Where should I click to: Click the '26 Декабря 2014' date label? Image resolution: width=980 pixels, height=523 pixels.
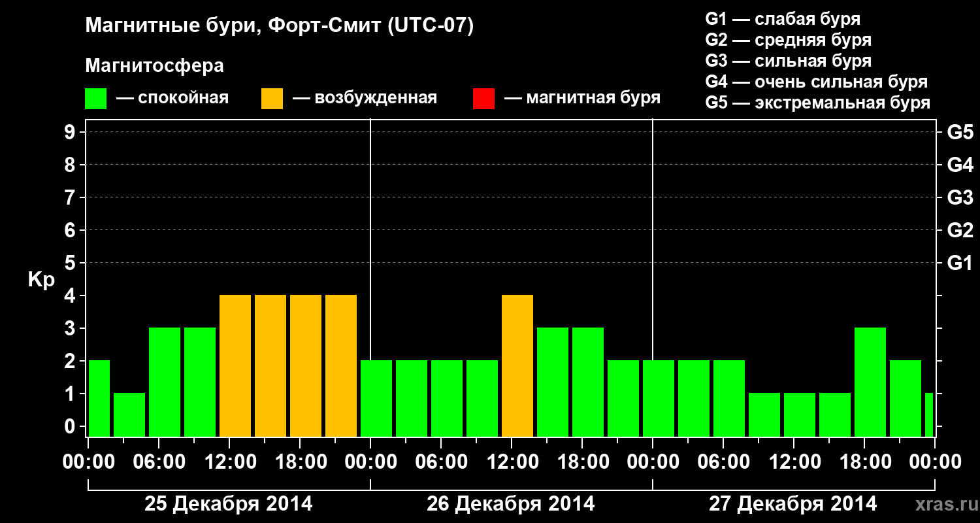tap(511, 504)
